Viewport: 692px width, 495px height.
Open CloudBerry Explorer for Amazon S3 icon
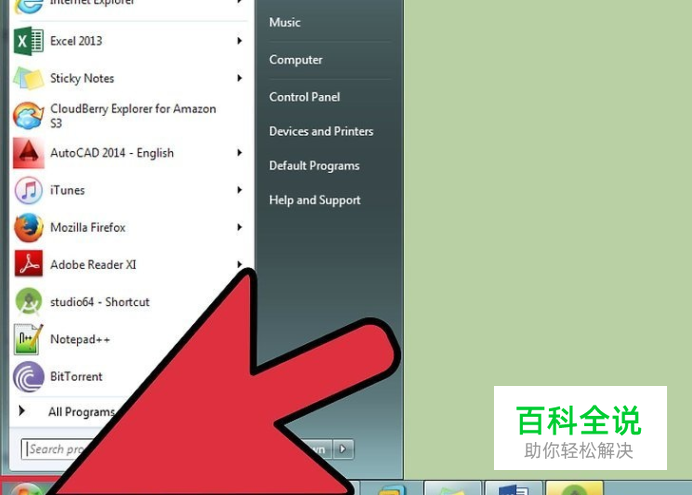29,116
